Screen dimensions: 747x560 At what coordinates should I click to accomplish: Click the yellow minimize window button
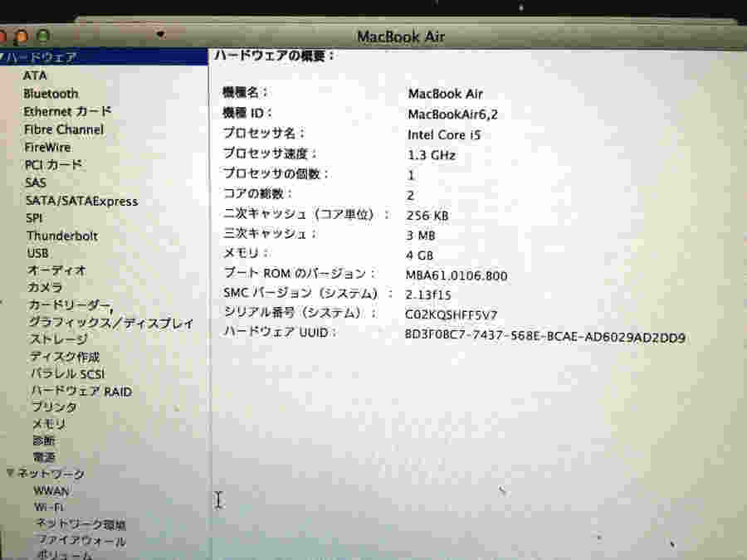tap(22, 37)
